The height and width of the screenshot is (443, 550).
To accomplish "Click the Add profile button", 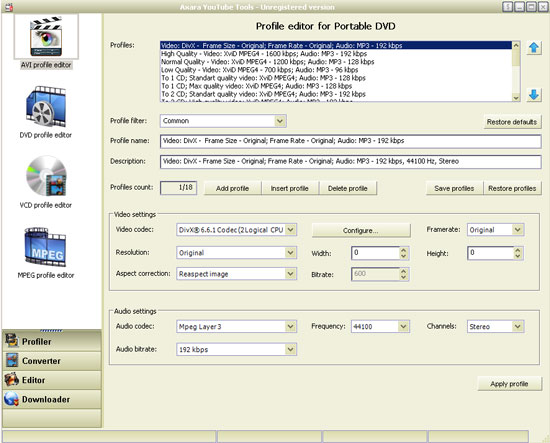I will pyautogui.click(x=232, y=188).
